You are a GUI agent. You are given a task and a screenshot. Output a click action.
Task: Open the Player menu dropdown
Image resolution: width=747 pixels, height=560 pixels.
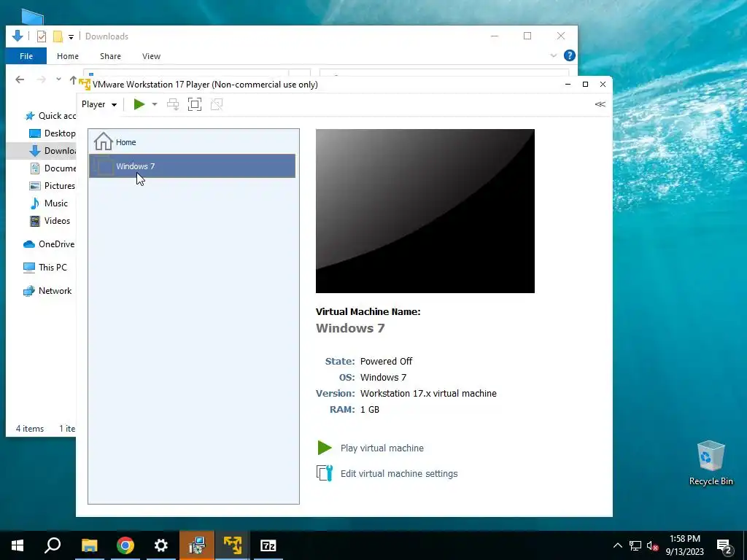point(99,104)
